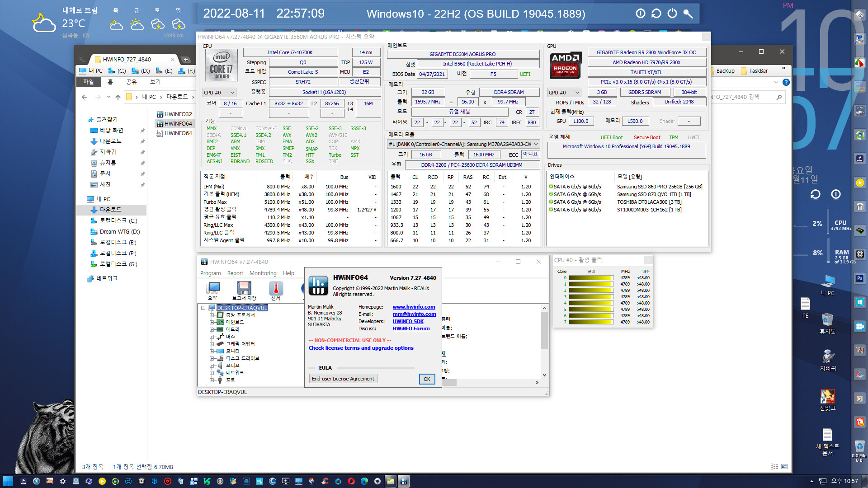Click the HWiNFO64 logo in About dialog
The image size is (868, 488).
point(318,286)
